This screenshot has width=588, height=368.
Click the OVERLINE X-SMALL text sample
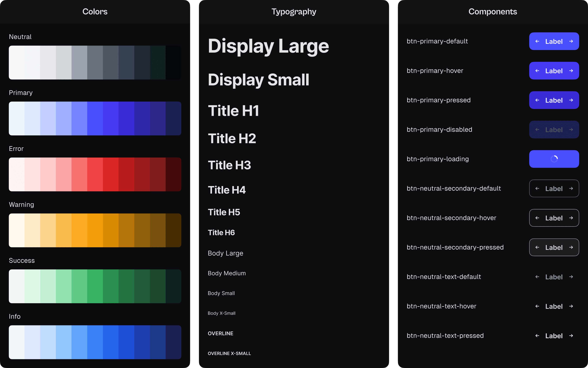click(x=229, y=353)
